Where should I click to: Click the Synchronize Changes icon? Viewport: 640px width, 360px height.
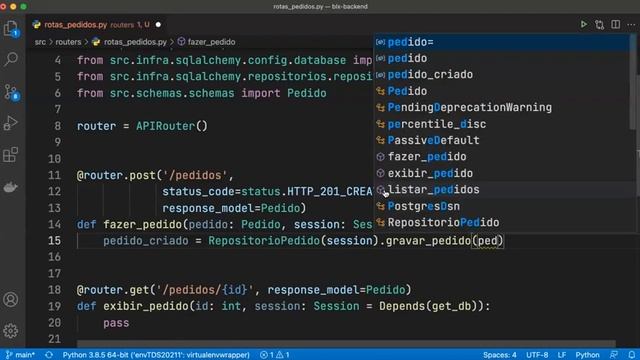pos(49,355)
